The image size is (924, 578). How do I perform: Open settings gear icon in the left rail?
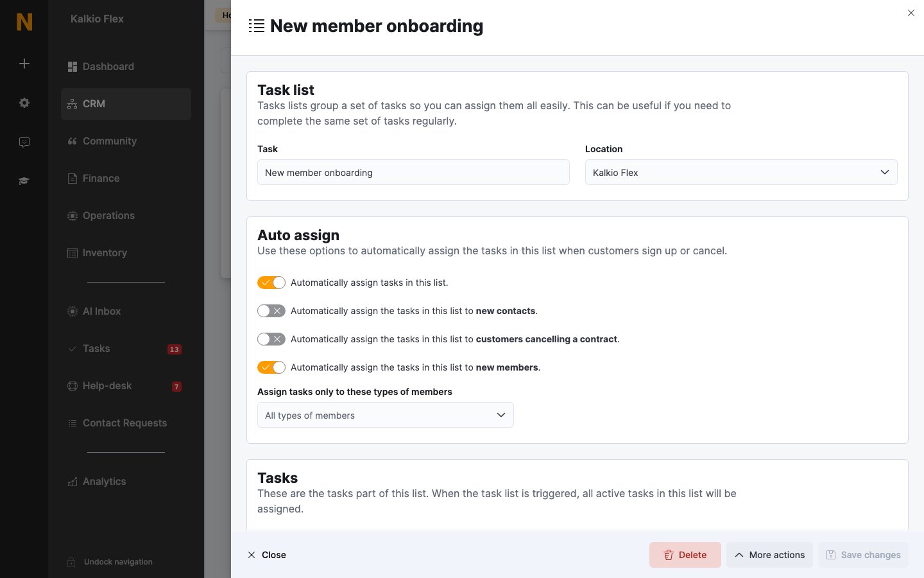pyautogui.click(x=24, y=103)
